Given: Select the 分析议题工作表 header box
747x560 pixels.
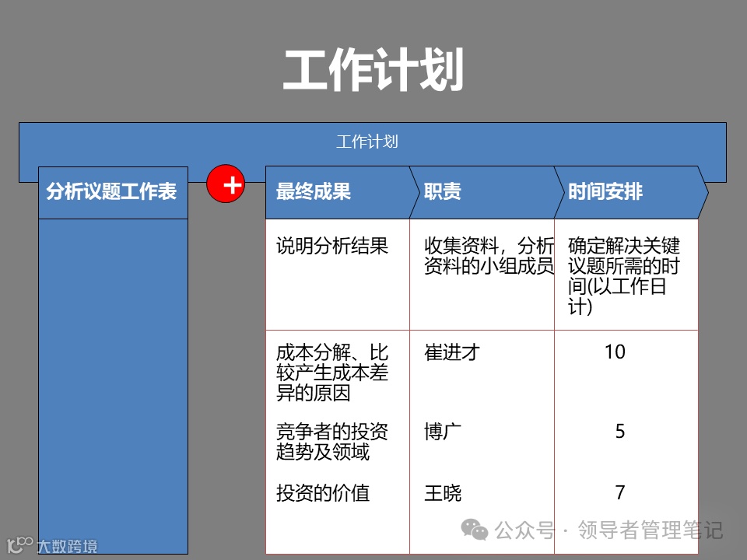Looking at the screenshot, I should point(114,193).
